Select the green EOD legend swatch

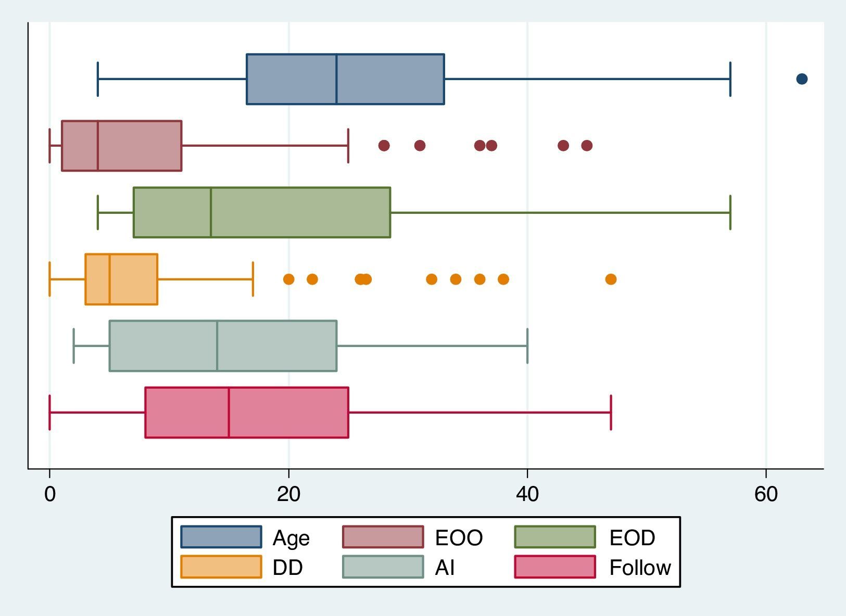[555, 537]
